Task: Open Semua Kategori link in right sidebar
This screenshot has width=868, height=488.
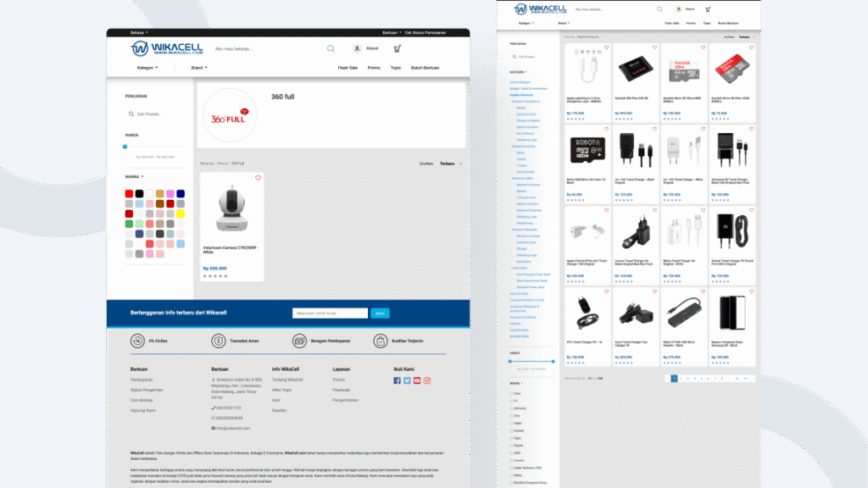Action: tap(520, 82)
